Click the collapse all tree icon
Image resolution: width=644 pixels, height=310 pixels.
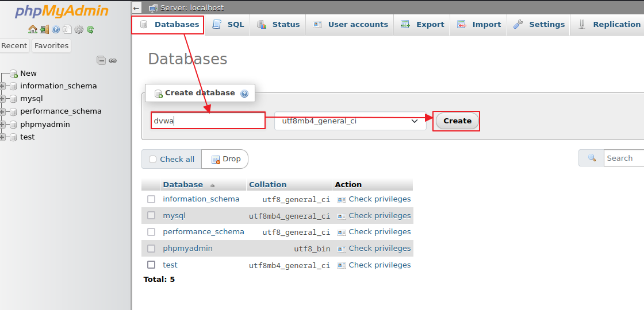(101, 61)
